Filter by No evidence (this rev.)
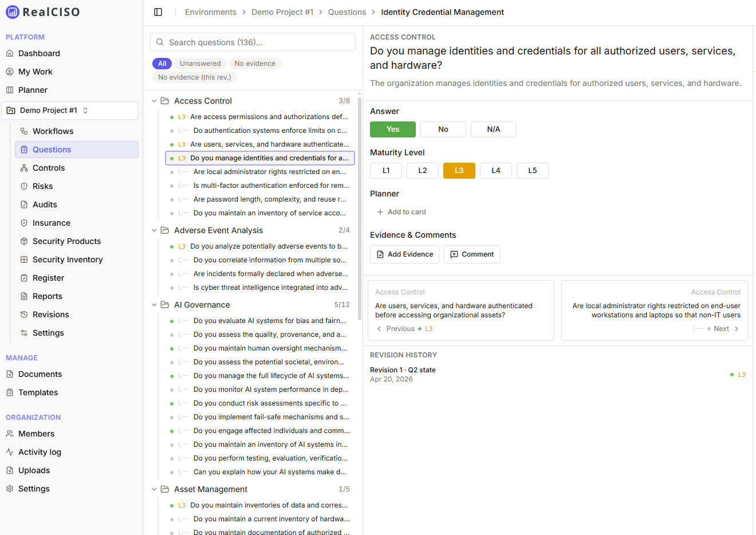This screenshot has height=535, width=756. [195, 77]
